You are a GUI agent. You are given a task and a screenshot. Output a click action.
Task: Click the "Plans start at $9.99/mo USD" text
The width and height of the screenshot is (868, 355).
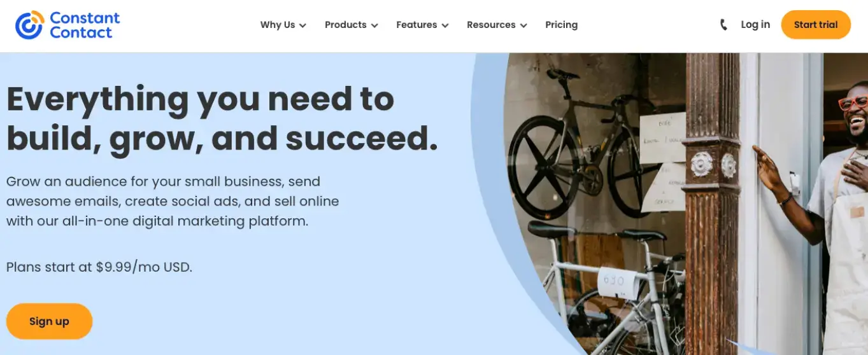tap(99, 267)
